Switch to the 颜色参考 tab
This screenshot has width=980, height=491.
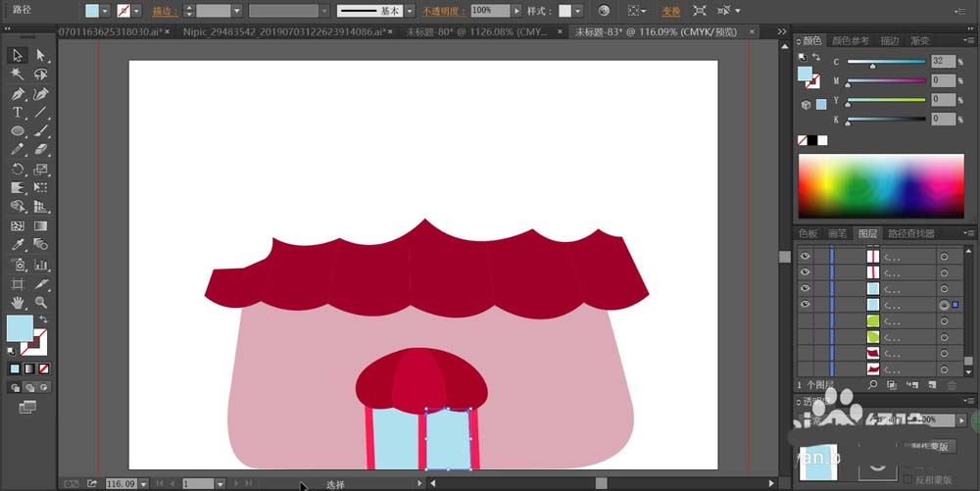[850, 40]
